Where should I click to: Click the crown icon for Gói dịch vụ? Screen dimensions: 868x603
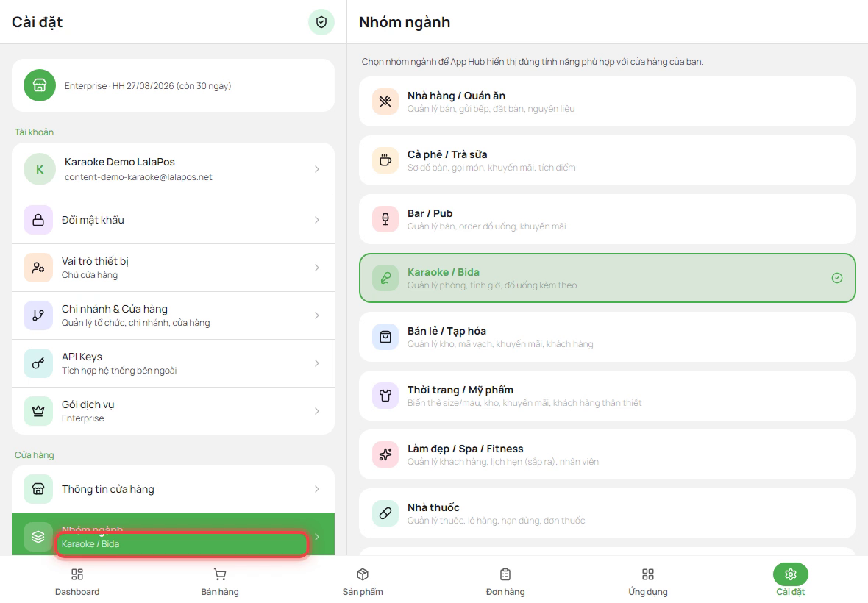tap(38, 411)
